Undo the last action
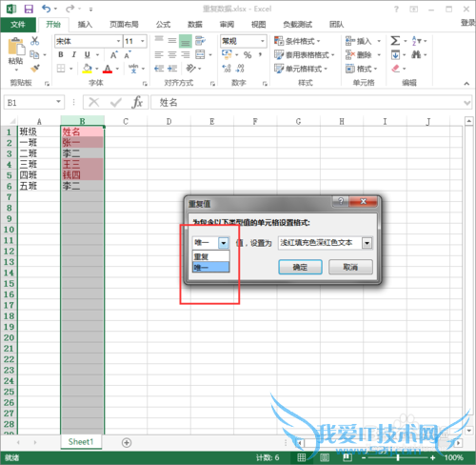The height and width of the screenshot is (465, 476). [x=47, y=9]
